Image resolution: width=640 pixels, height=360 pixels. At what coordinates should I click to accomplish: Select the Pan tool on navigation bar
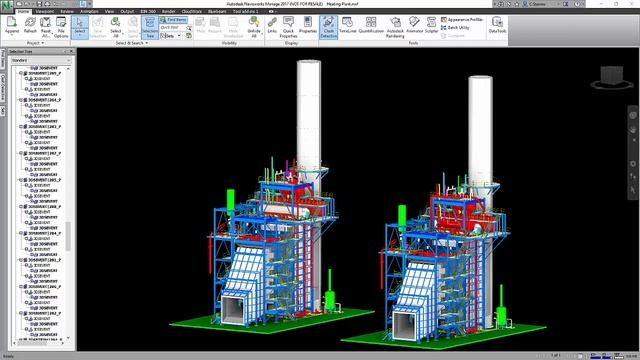click(633, 130)
